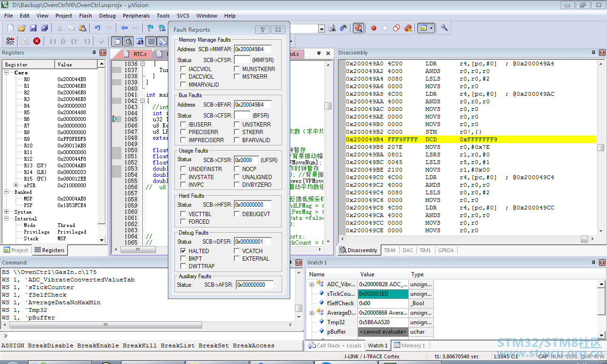Check the DACCVIOL checkbox
Viewport: 607px width, 364px height.
click(184, 76)
